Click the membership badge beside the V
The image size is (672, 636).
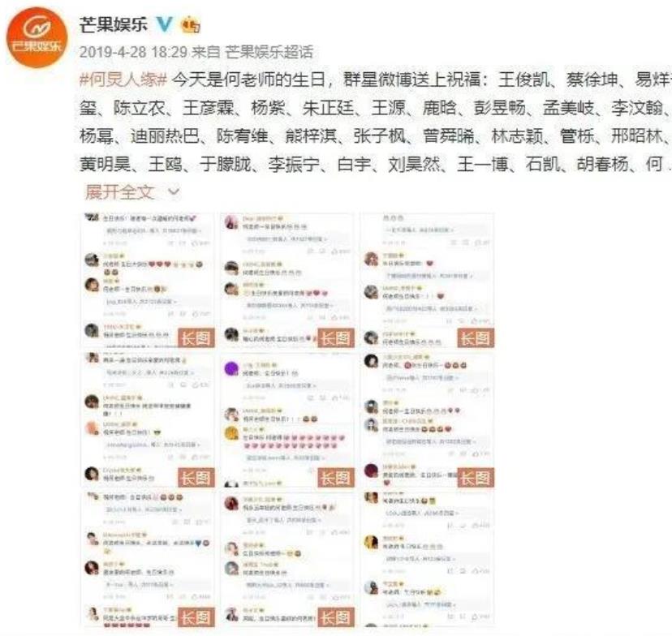point(190,24)
